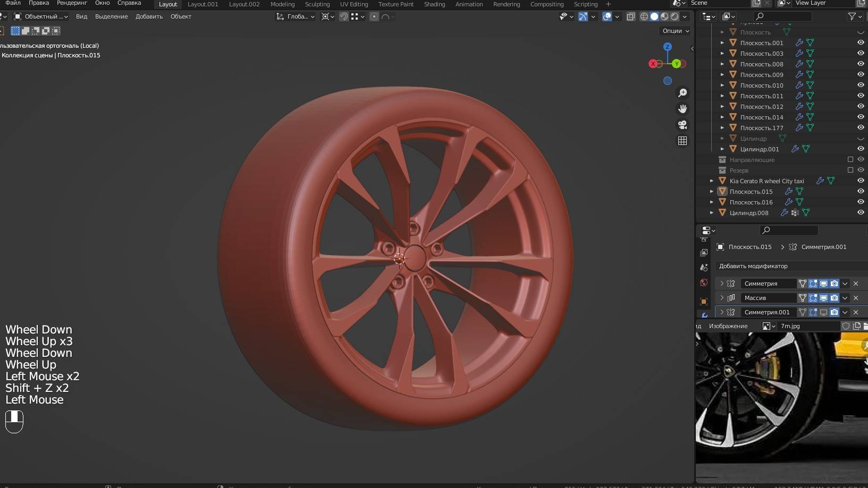This screenshot has width=868, height=488.
Task: Open the transform orientation dropdown showing Глоба...
Action: [296, 16]
